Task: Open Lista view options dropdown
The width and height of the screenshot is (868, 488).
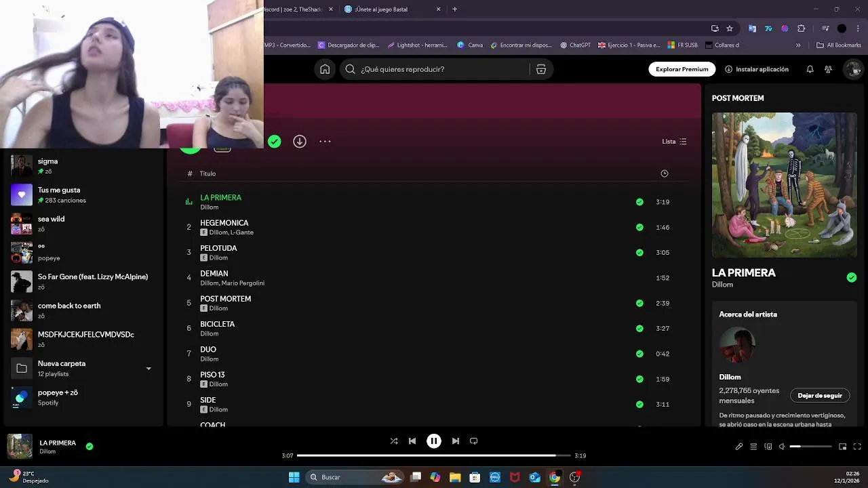Action: click(675, 142)
